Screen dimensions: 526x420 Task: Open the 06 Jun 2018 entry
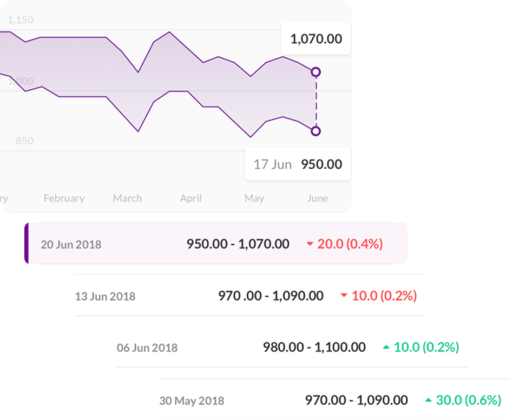coord(292,347)
